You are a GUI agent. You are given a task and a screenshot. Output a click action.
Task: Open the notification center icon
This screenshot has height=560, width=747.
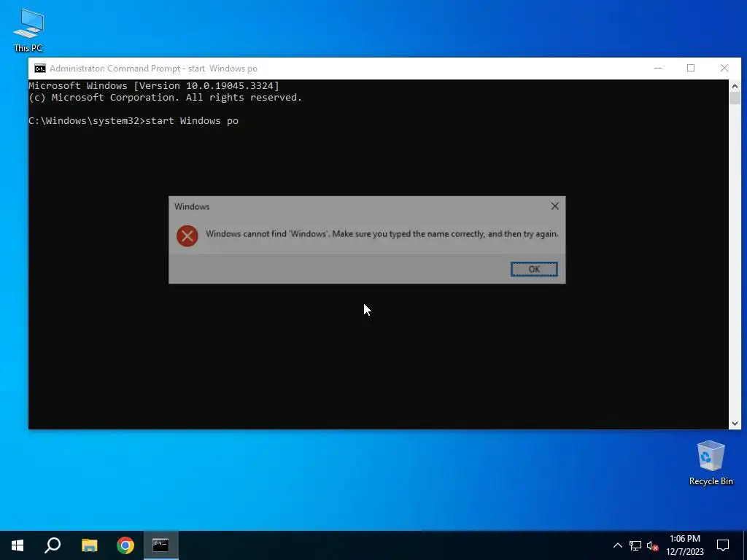pyautogui.click(x=723, y=545)
